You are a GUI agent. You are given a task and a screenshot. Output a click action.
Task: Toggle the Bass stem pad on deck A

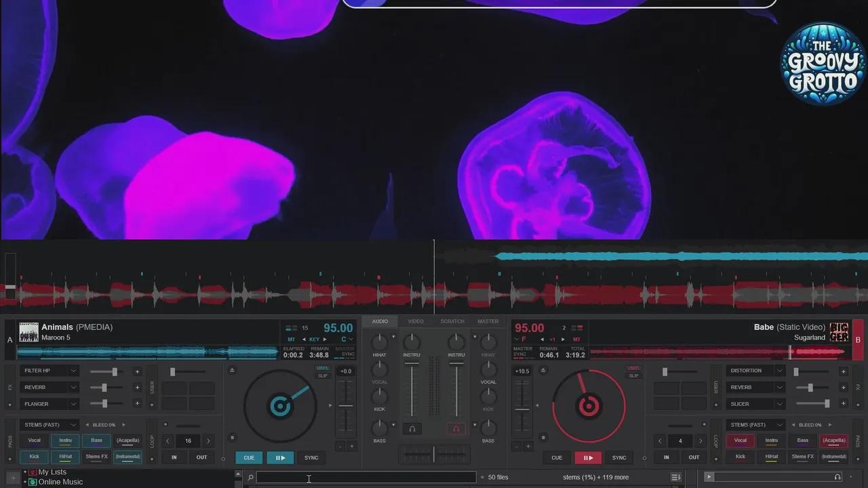click(97, 441)
